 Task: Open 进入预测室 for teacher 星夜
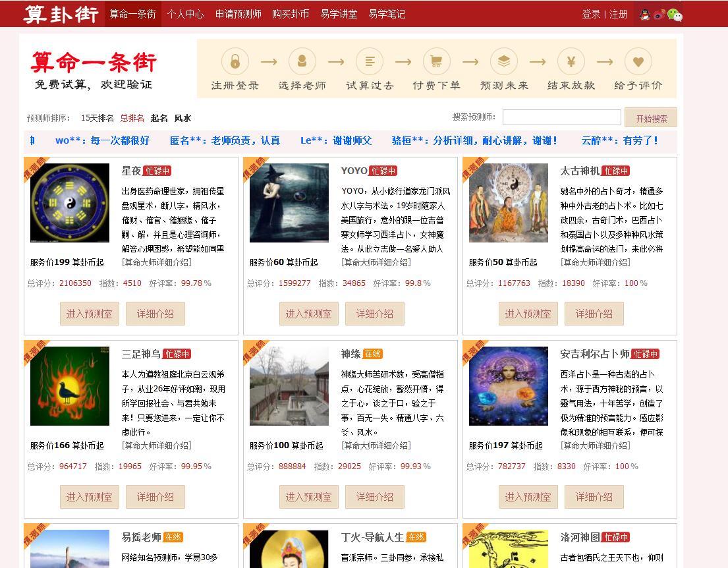(89, 314)
